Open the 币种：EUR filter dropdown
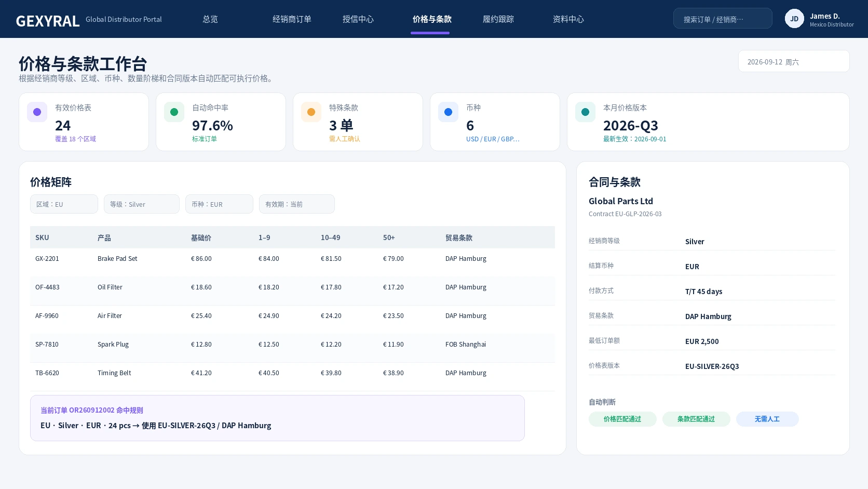 (x=219, y=204)
